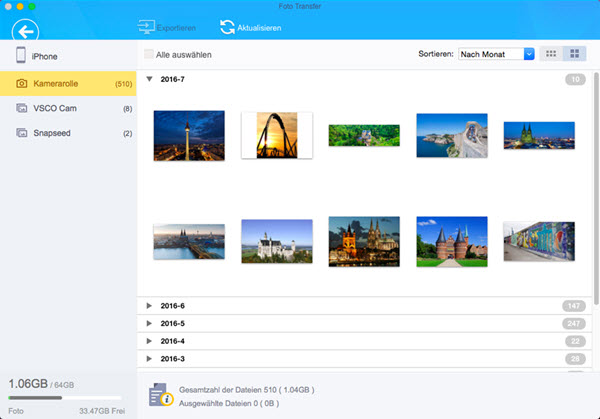Collapse the 2016-7 month group
The width and height of the screenshot is (600, 419).
(x=150, y=78)
